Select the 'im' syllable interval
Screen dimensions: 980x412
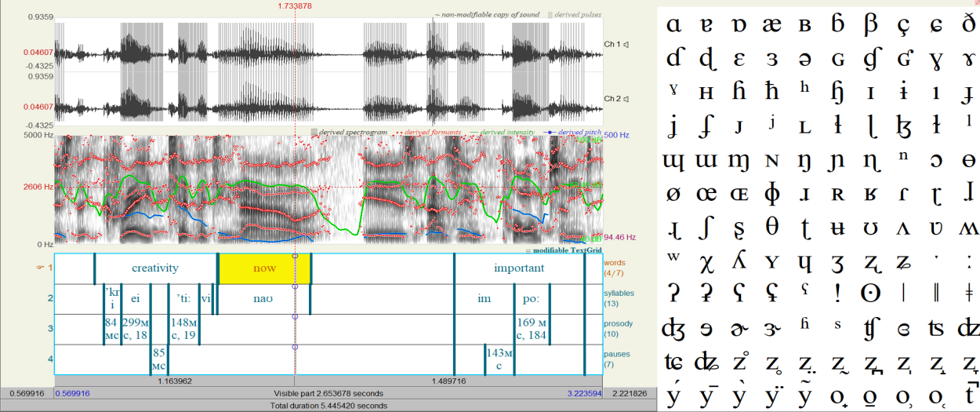(485, 298)
